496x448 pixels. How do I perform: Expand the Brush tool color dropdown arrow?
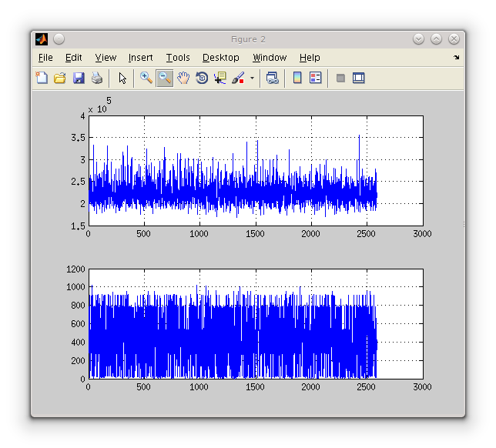[x=252, y=78]
